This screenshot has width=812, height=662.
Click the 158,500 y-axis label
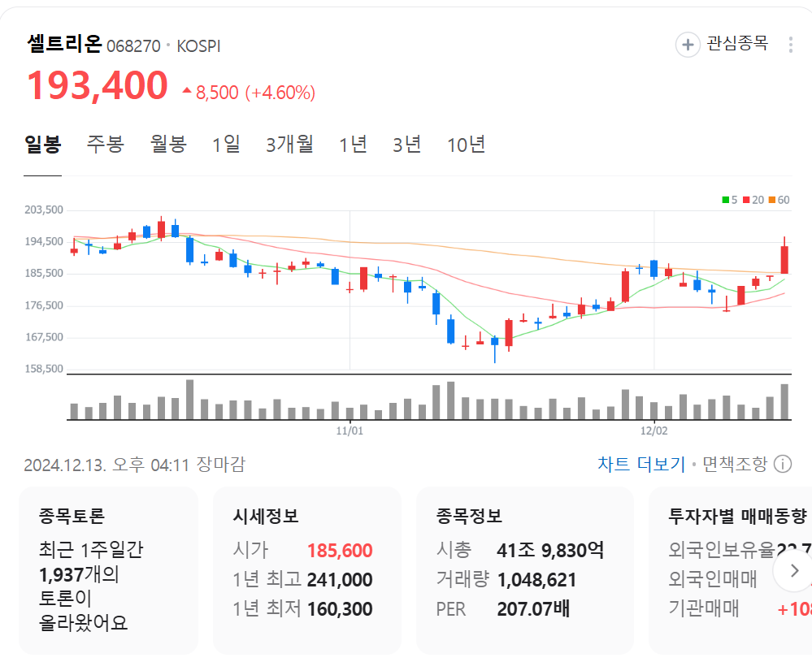coord(44,369)
